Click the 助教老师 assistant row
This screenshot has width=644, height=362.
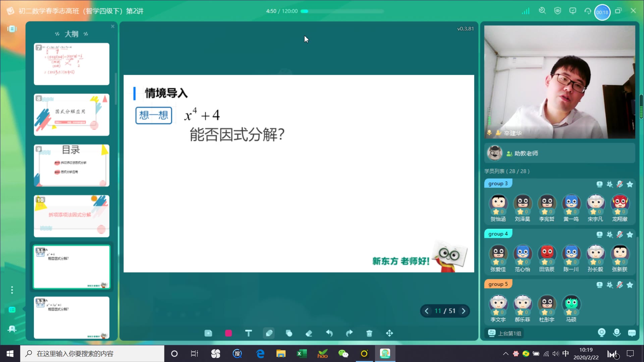click(559, 153)
